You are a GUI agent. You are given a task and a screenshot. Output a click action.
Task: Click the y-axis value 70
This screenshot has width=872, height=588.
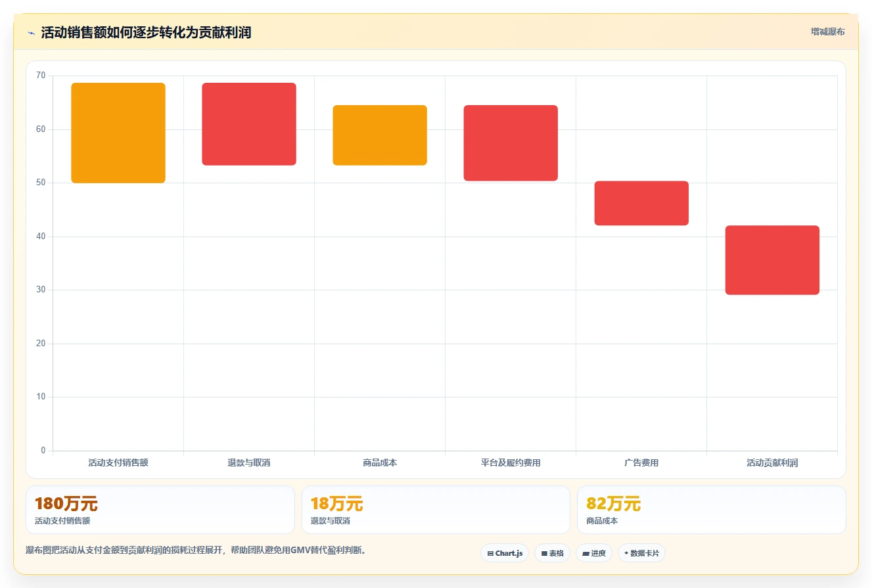pyautogui.click(x=41, y=76)
